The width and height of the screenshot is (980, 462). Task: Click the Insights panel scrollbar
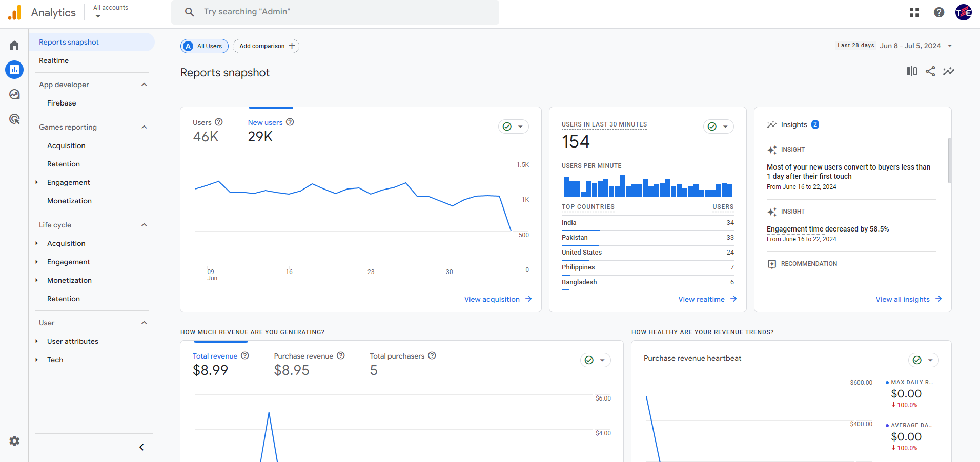tap(949, 160)
